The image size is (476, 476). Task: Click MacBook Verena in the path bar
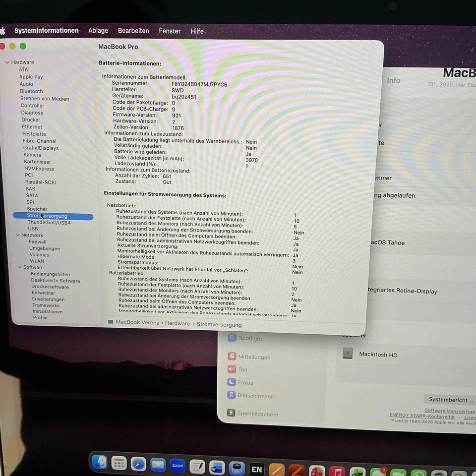(x=137, y=322)
